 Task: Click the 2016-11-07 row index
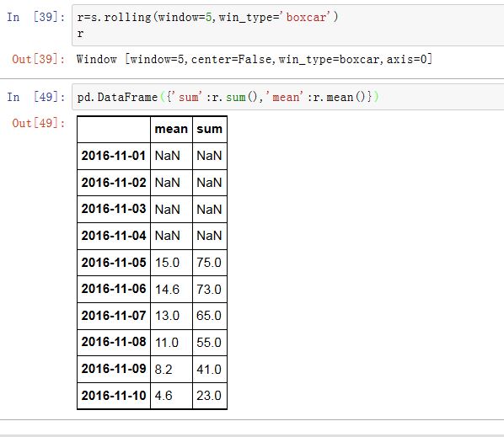tap(114, 316)
